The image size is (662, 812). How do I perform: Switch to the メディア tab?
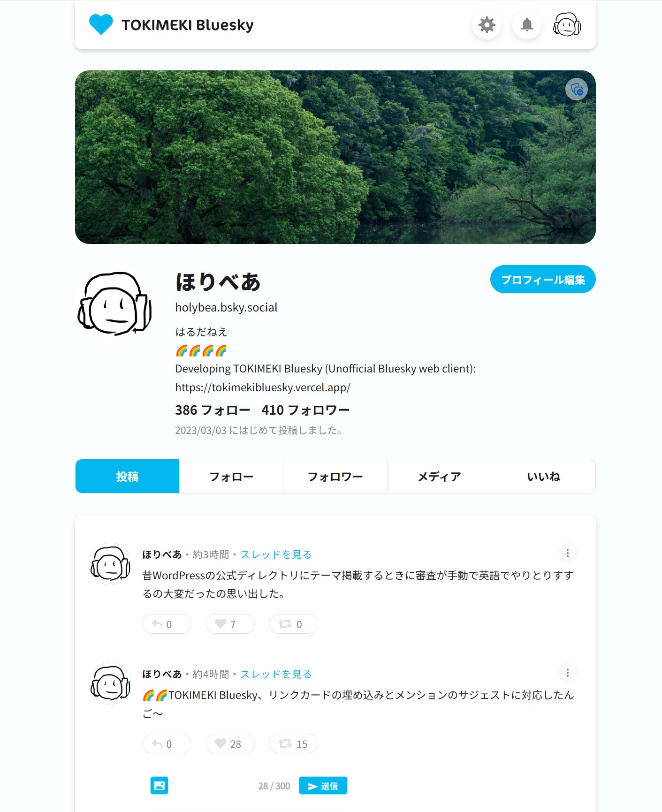tap(439, 476)
